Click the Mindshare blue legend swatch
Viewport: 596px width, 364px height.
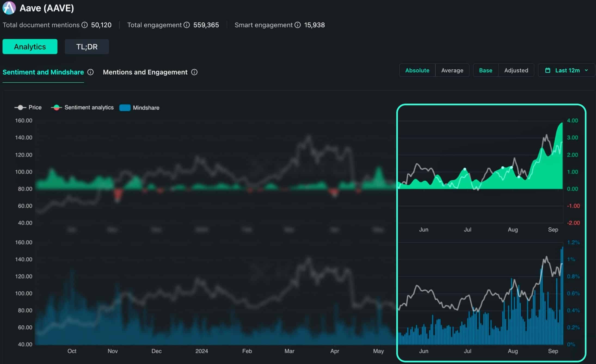pyautogui.click(x=125, y=108)
